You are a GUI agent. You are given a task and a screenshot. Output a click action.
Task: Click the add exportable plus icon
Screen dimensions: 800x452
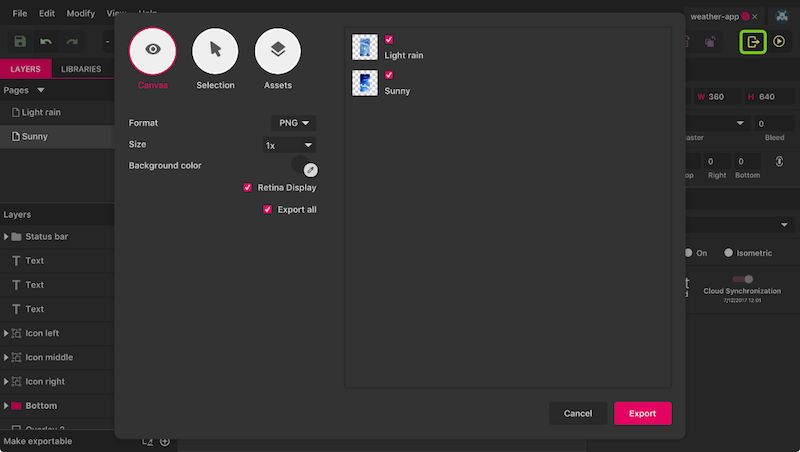165,441
